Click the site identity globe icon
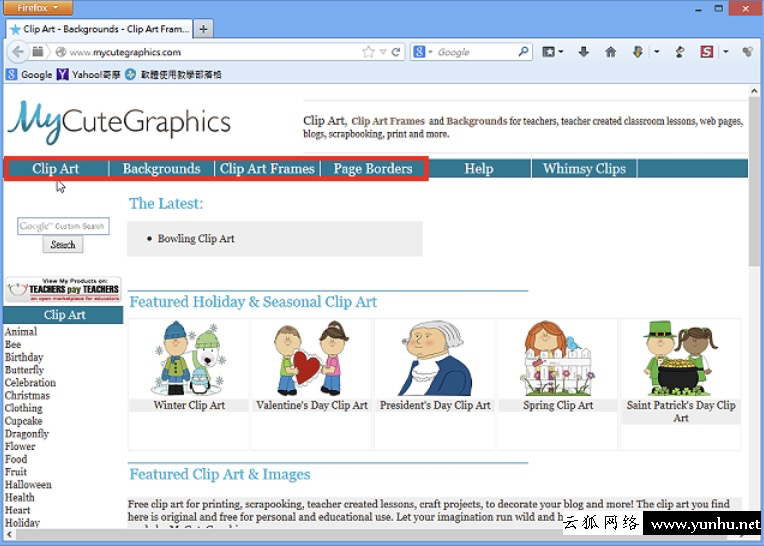This screenshot has width=764, height=546. pos(61,52)
